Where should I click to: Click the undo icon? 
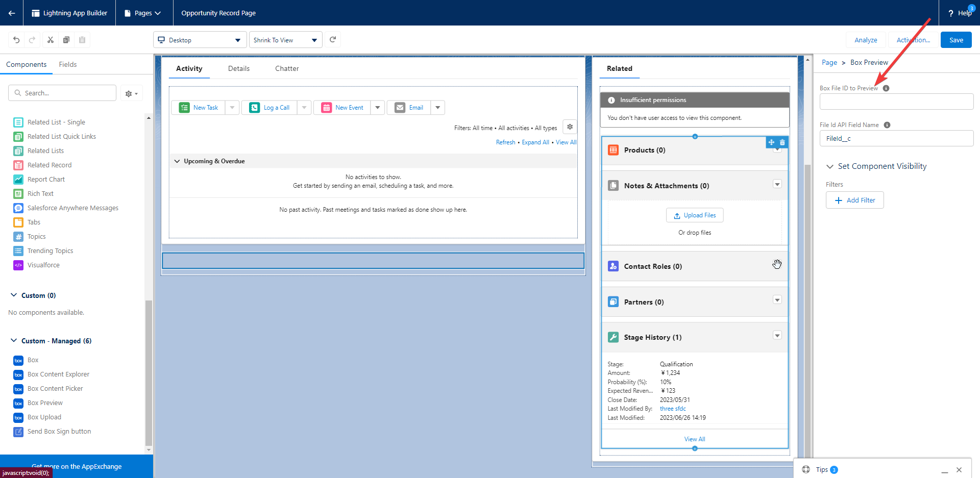tap(16, 40)
